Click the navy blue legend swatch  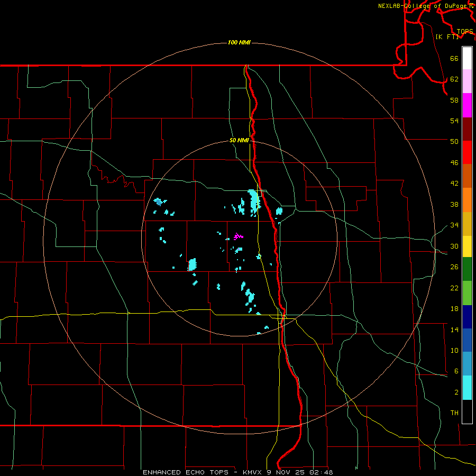pos(467,317)
